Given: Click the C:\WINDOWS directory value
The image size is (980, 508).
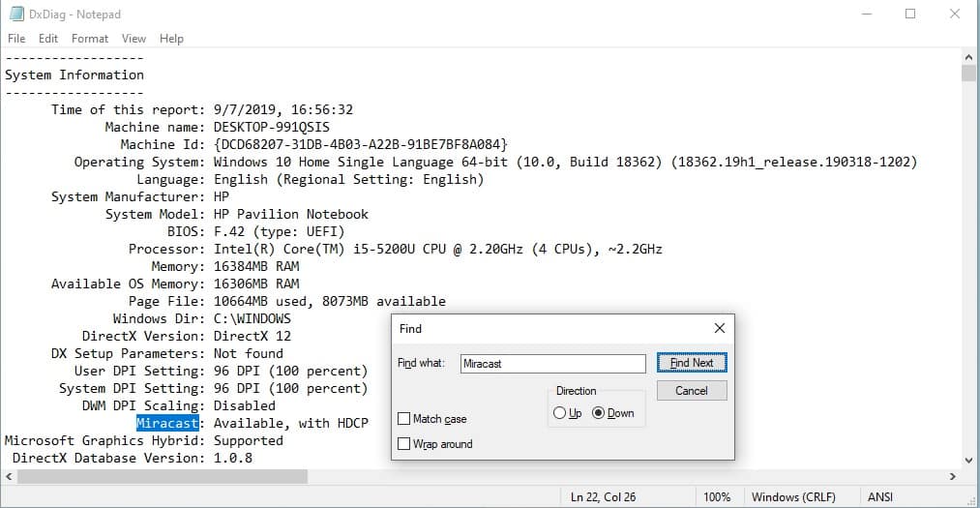Looking at the screenshot, I should [252, 318].
